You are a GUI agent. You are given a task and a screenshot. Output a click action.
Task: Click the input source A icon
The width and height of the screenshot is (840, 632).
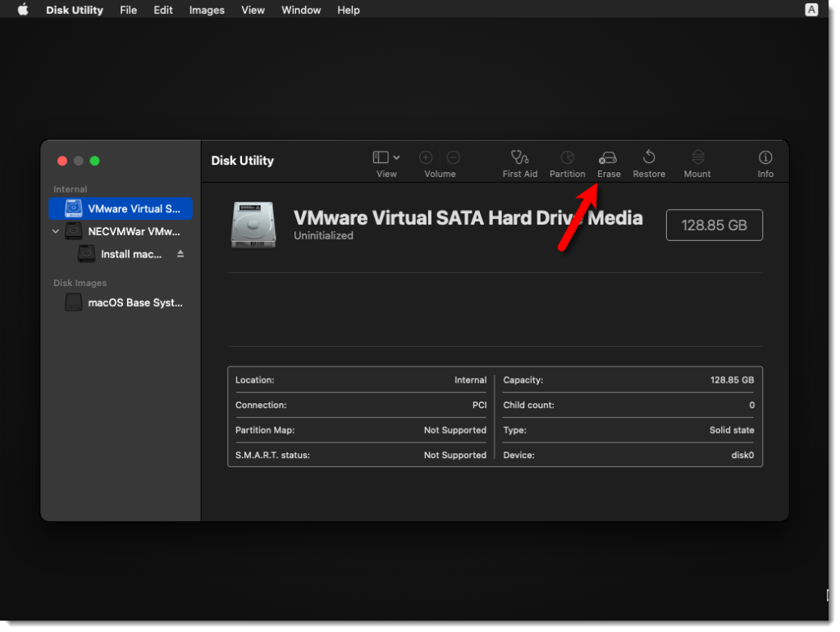[811, 10]
